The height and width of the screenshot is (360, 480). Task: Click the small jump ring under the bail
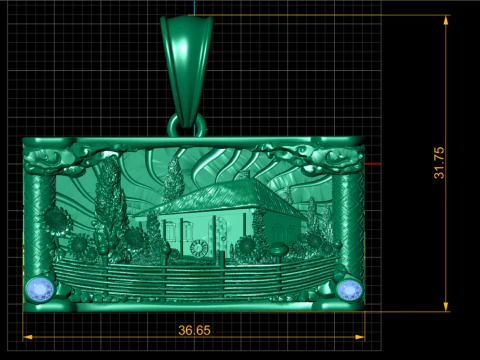187,126
